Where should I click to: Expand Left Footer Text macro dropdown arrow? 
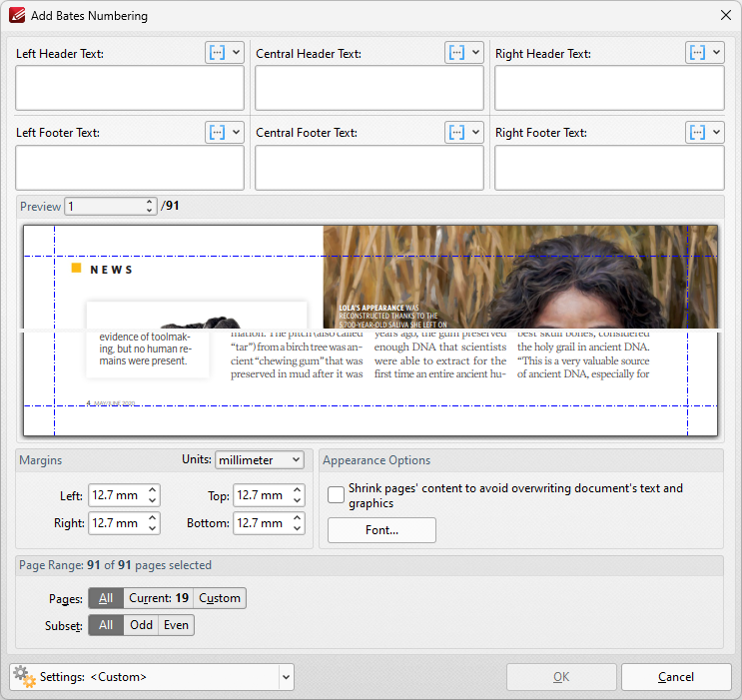236,132
